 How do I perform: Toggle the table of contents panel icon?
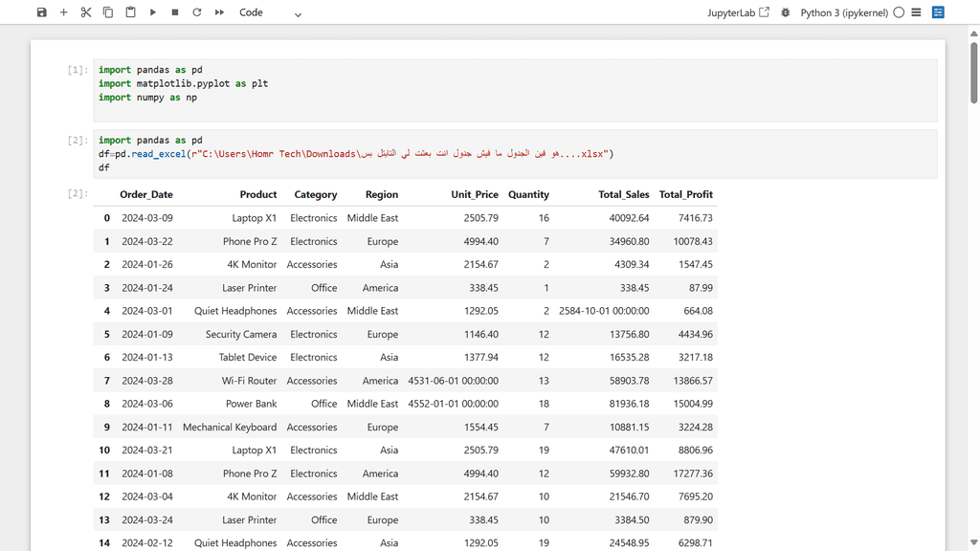point(917,12)
